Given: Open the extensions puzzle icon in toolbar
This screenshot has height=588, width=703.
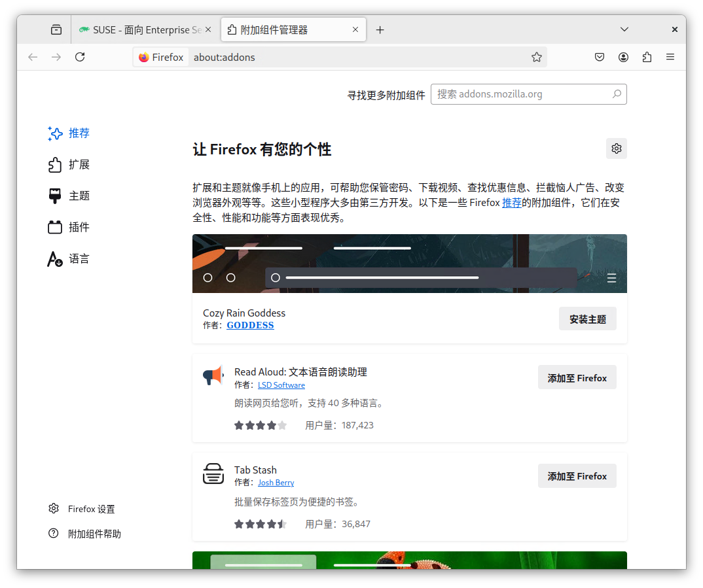Looking at the screenshot, I should coord(647,57).
